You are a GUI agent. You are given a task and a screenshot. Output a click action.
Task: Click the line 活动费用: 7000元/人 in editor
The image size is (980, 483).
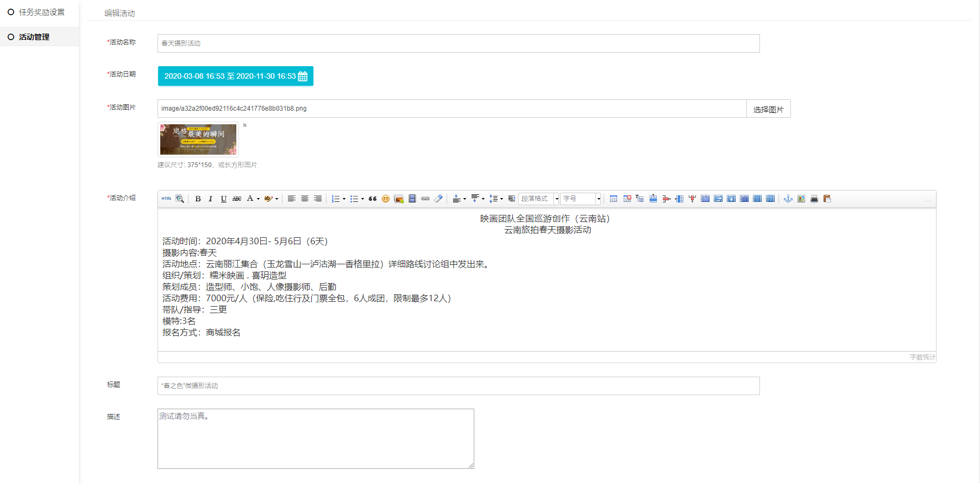point(307,298)
